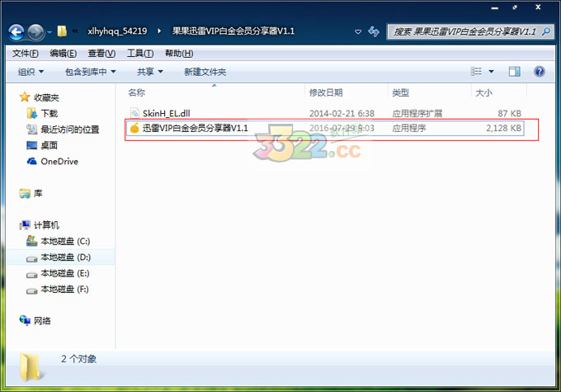Select 收藏夹 in navigation pane
Viewport: 561px width, 392px height.
(x=46, y=97)
